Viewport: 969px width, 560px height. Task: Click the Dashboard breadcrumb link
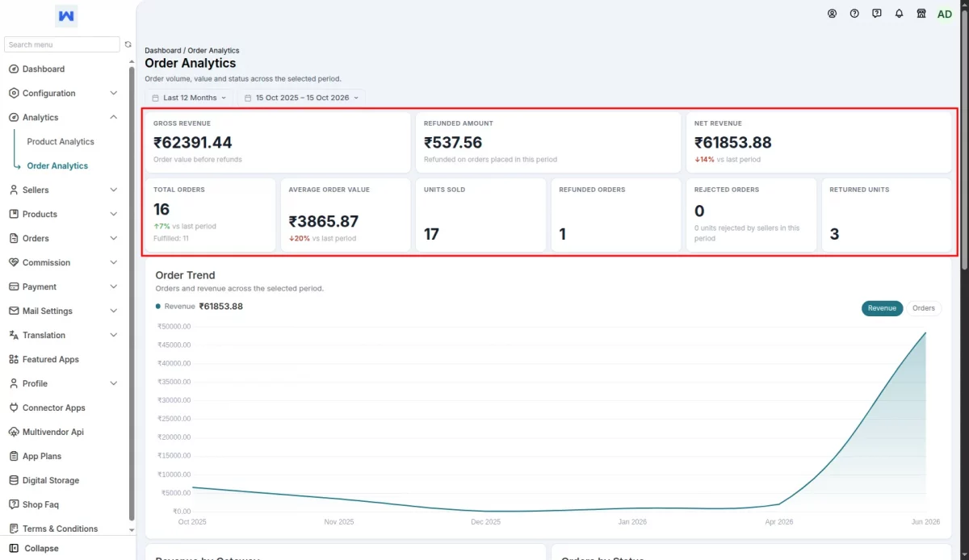click(163, 51)
